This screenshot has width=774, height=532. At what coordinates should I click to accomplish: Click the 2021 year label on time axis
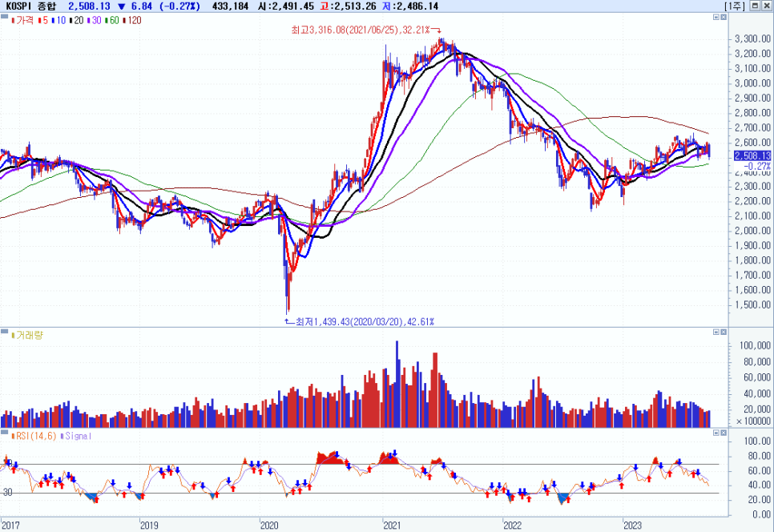(x=392, y=525)
